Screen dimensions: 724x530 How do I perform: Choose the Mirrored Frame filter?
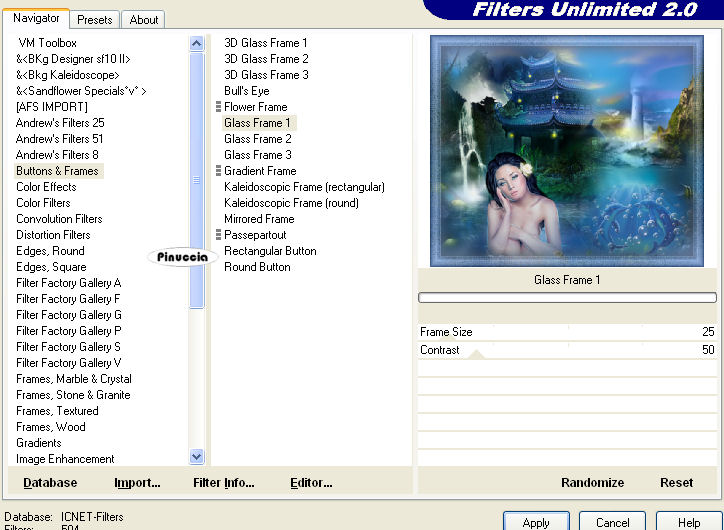click(x=259, y=219)
